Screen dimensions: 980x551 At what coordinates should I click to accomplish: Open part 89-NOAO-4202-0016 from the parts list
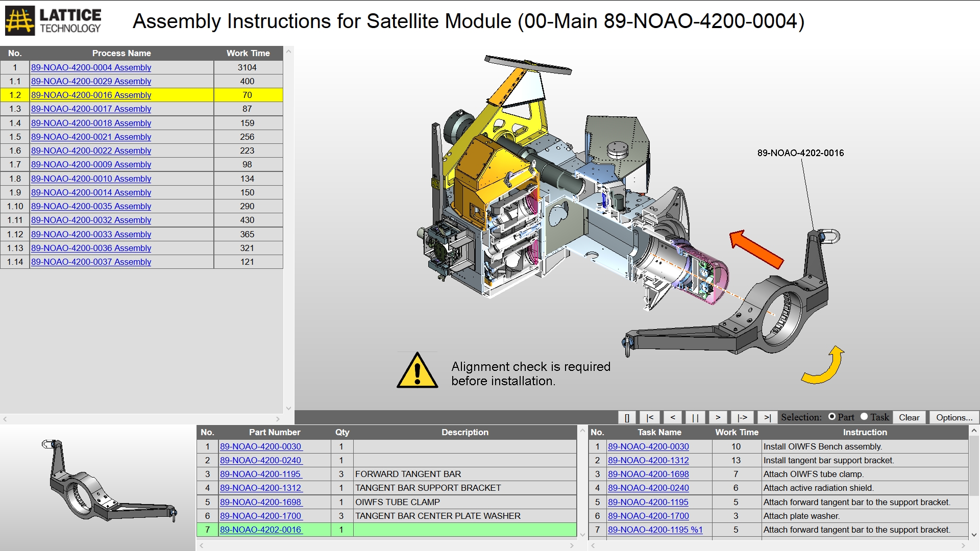[x=261, y=530]
